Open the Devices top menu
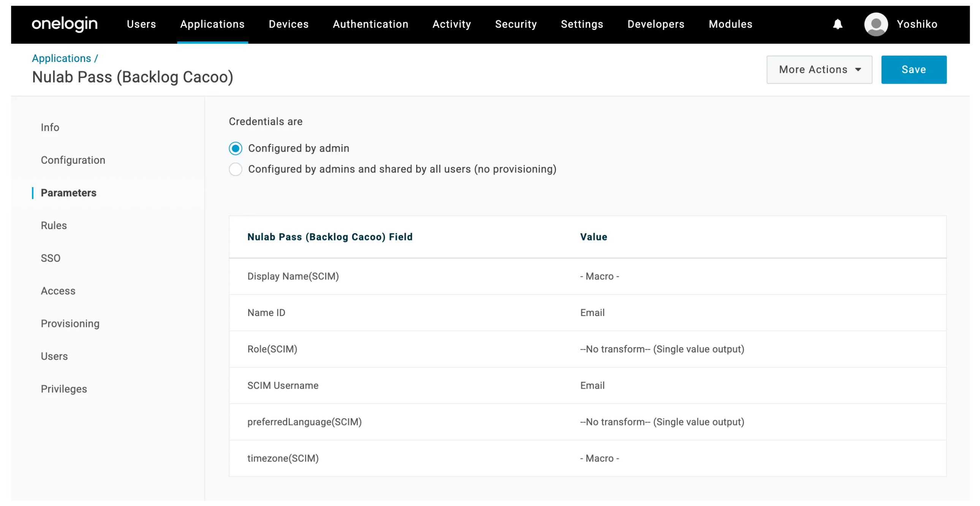 tap(289, 24)
